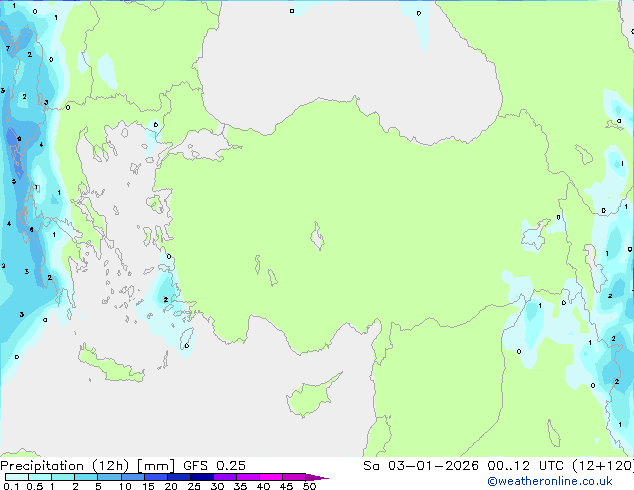Click the 20–25 mm dark blue swatch
Screen dimensions: 634x490
178,477
